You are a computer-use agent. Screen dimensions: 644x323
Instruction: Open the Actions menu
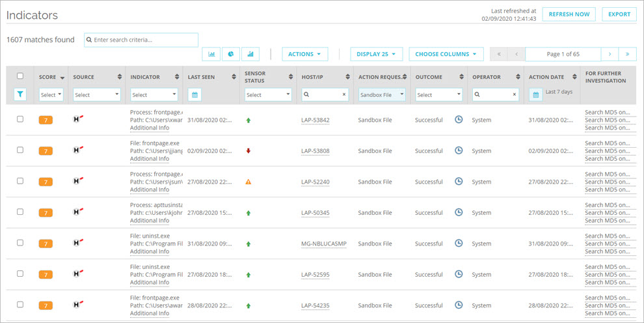pyautogui.click(x=304, y=54)
